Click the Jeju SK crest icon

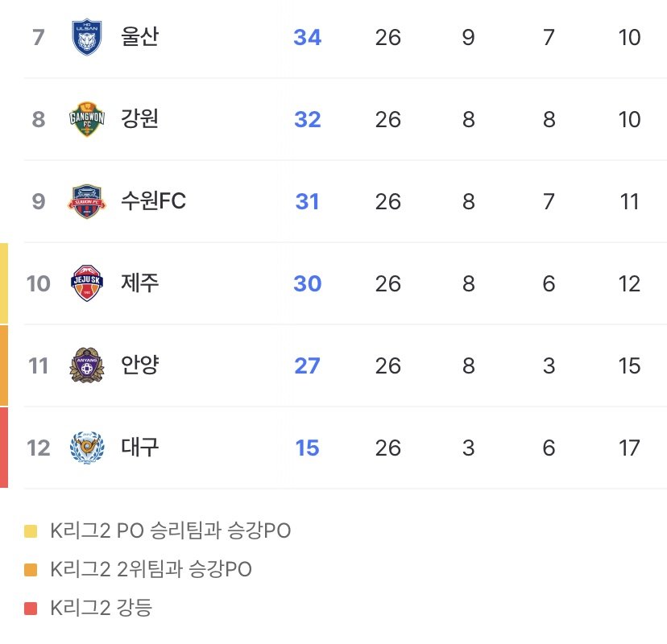coord(87,283)
